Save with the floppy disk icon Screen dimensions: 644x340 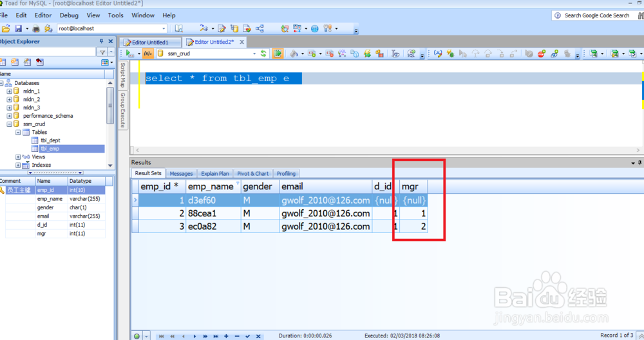tap(19, 28)
